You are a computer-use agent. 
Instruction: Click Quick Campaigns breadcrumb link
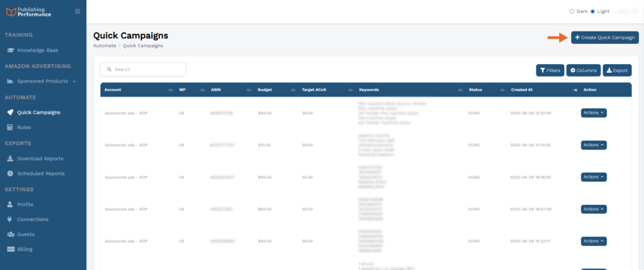pos(143,46)
